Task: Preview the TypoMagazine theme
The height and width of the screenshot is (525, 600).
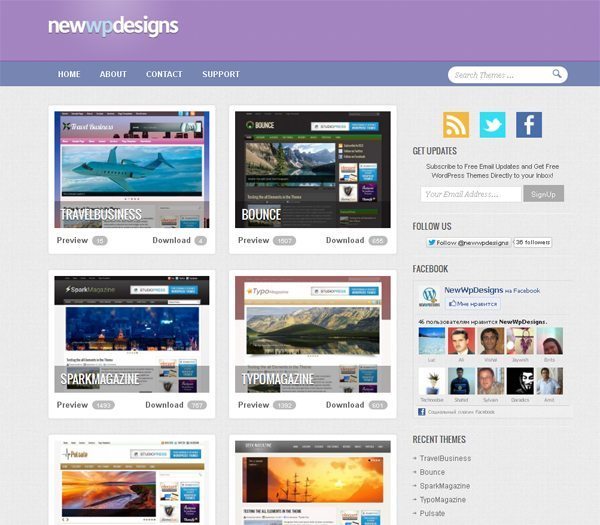Action: pyautogui.click(x=253, y=405)
